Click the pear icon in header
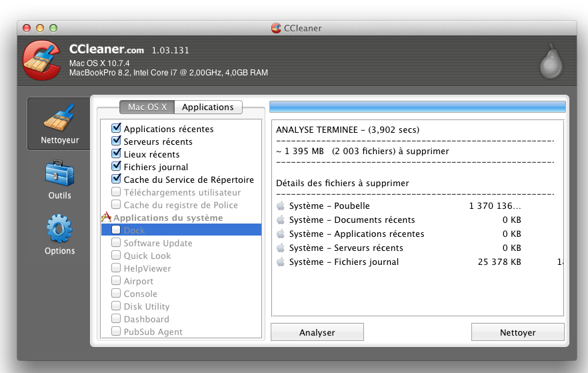Image resolution: width=588 pixels, height=373 pixels. [x=551, y=61]
